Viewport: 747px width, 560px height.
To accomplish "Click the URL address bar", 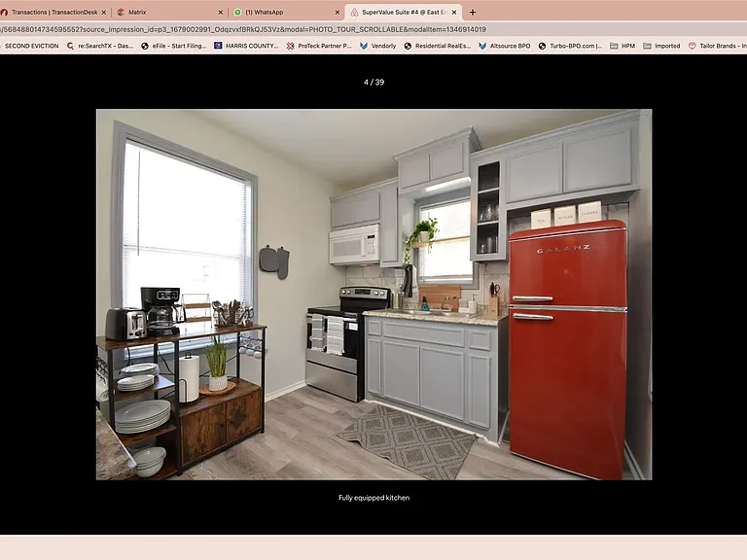I will coord(373,29).
